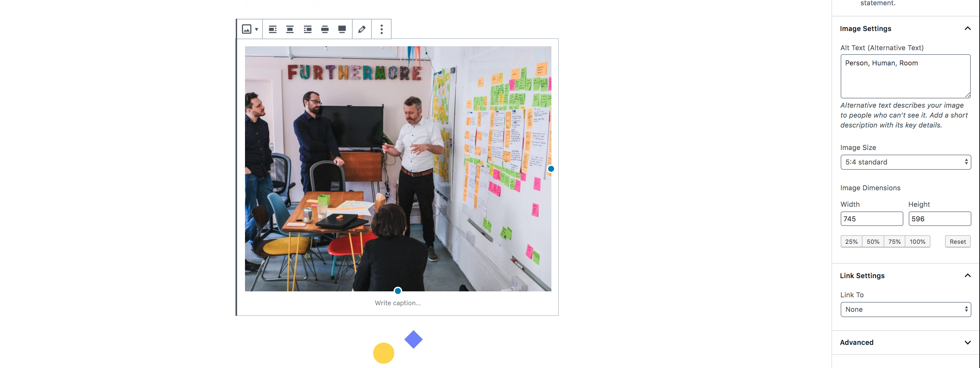Screen dimensions: 980x368
Task: Click the edit image pencil icon
Action: 362,29
